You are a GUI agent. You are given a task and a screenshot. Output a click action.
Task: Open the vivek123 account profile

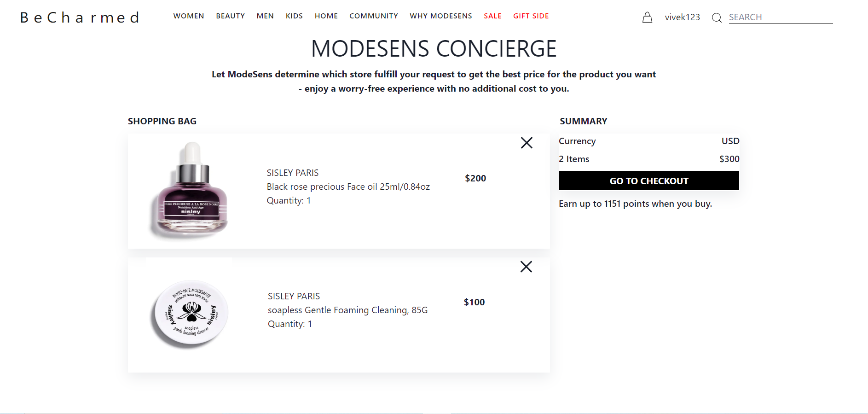[682, 17]
